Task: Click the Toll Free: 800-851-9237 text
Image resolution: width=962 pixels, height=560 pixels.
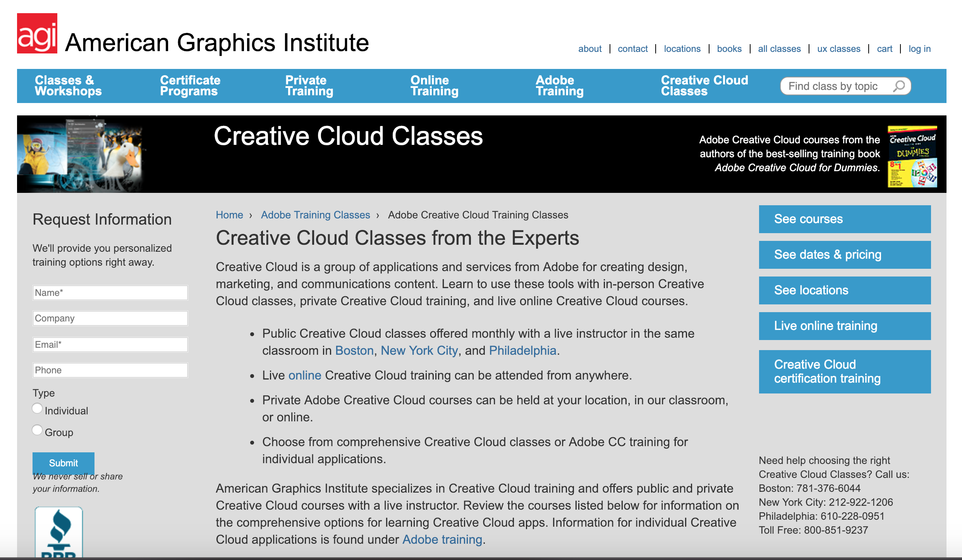Action: coord(813,530)
